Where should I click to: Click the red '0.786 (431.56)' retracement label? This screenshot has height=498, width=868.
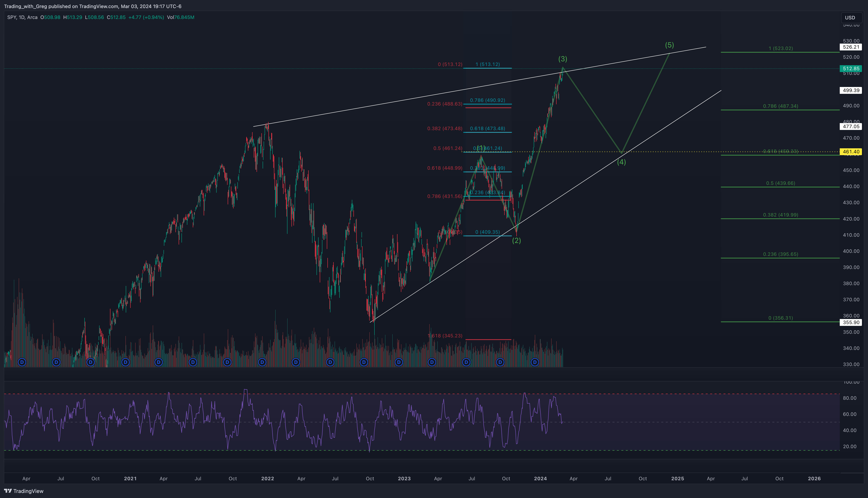tap(445, 196)
